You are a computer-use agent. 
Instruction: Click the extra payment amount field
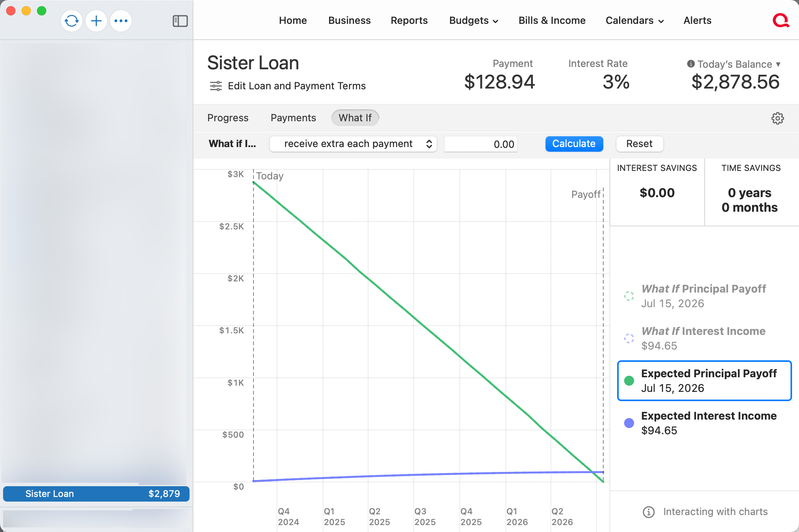(480, 144)
